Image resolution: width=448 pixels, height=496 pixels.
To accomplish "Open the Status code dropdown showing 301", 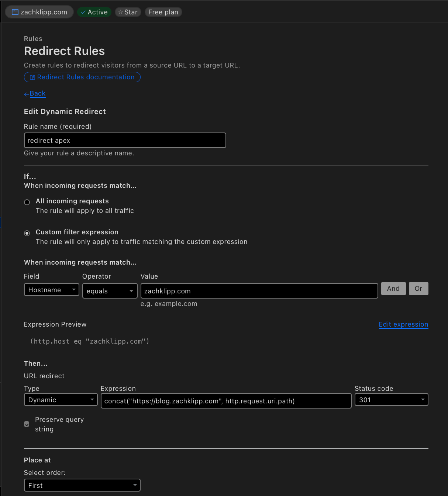I will pyautogui.click(x=391, y=400).
